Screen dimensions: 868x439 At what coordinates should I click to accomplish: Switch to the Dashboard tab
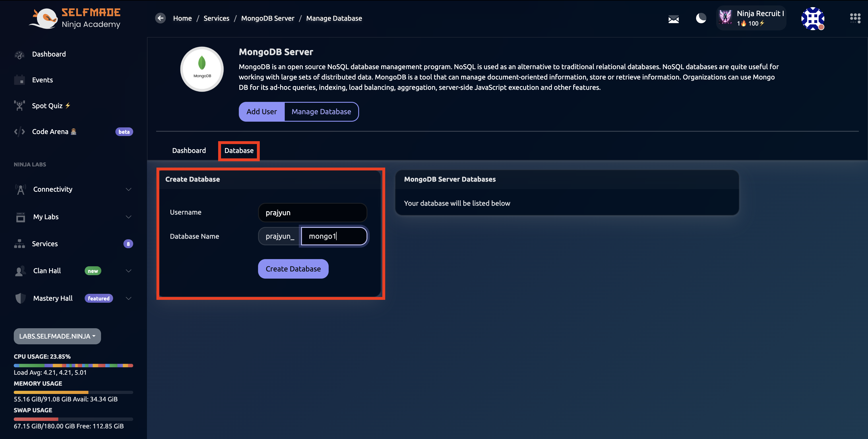click(x=189, y=151)
